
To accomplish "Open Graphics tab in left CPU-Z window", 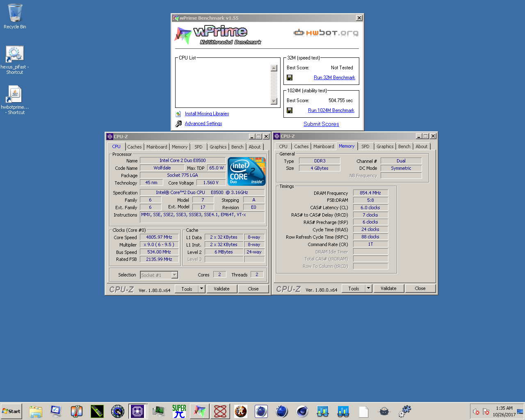I will tap(218, 147).
